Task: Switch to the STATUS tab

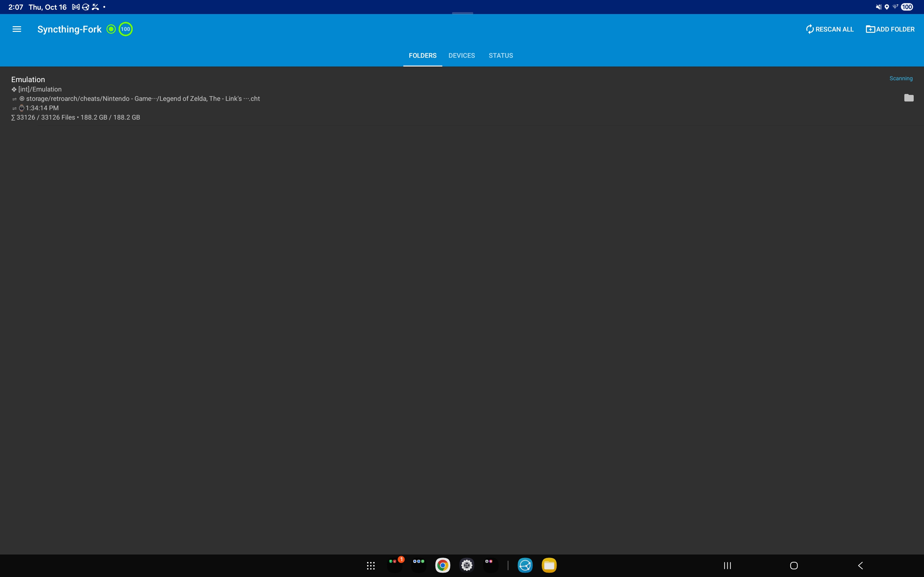Action: tap(500, 56)
